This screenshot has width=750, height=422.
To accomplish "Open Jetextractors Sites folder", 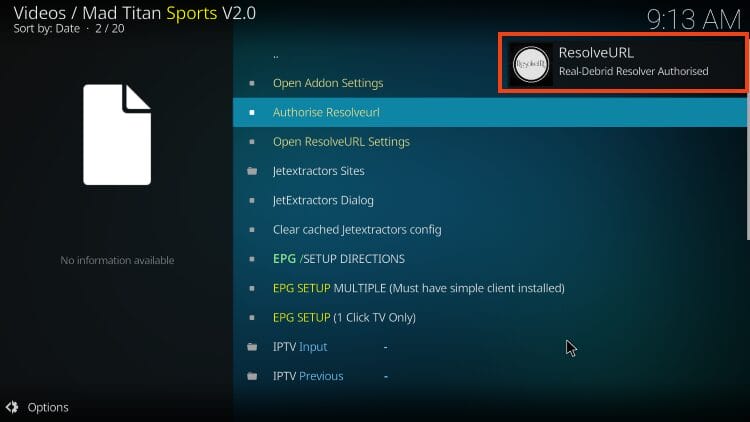I will coord(490,171).
